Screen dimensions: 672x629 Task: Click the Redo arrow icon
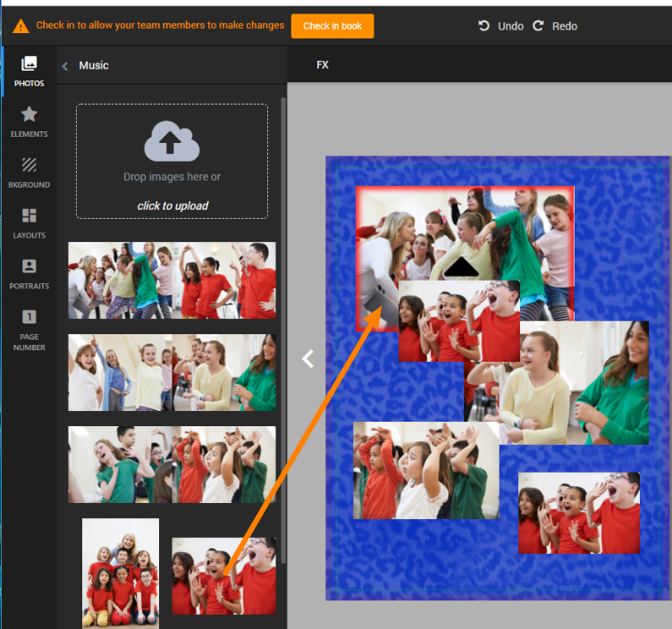point(538,26)
